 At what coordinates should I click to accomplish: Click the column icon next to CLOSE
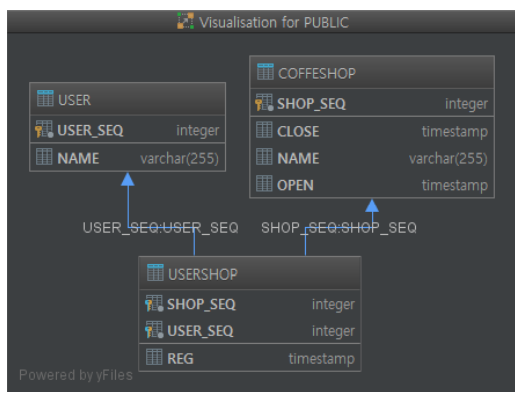[x=264, y=130]
